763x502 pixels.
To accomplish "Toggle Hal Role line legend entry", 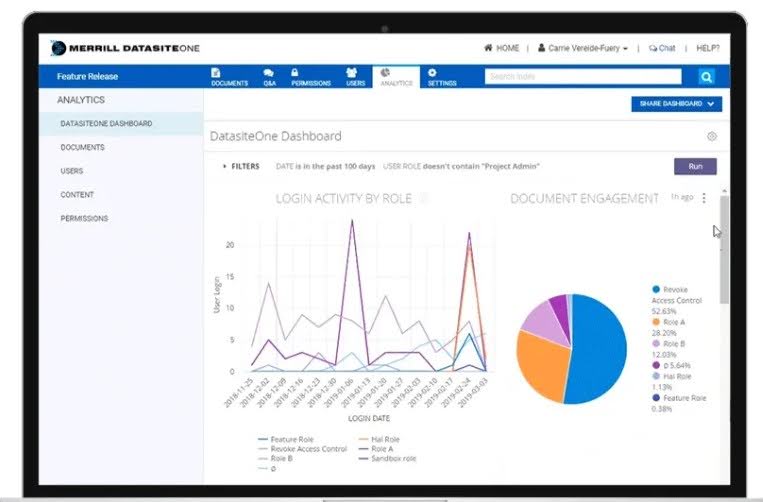I will click(x=379, y=439).
